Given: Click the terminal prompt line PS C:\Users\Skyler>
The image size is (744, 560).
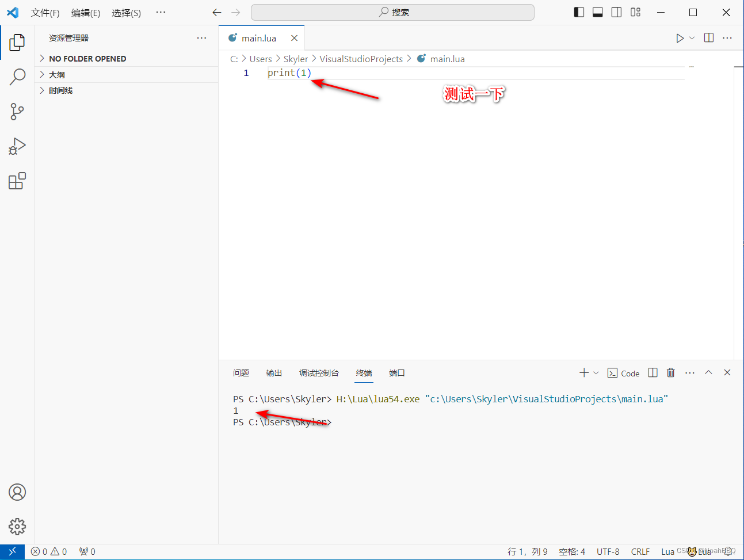Looking at the screenshot, I should point(282,422).
